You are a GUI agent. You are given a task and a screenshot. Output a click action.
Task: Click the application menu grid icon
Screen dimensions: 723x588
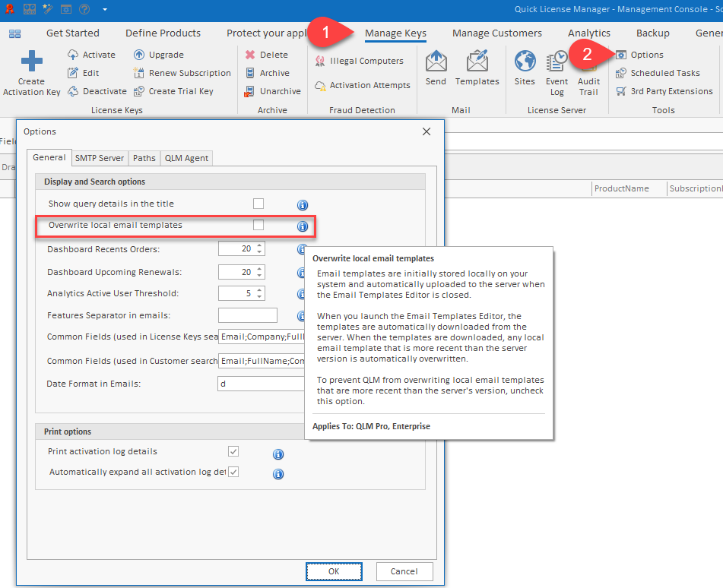click(x=14, y=33)
